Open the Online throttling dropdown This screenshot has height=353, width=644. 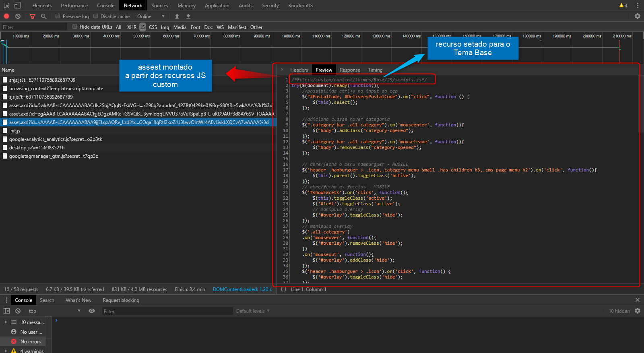[151, 16]
